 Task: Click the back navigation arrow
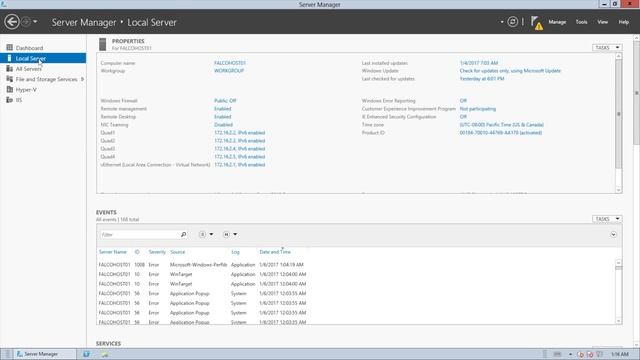point(12,22)
